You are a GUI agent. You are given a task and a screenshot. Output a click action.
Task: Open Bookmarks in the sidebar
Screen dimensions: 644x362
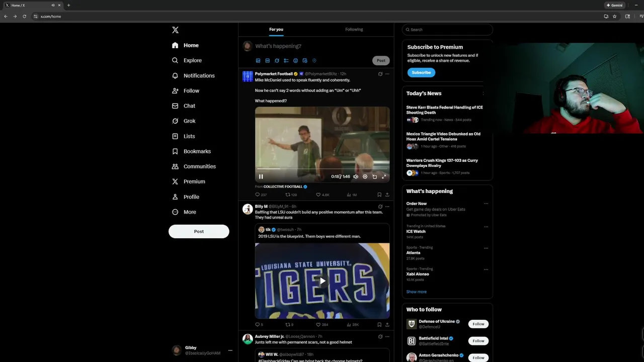point(191,151)
